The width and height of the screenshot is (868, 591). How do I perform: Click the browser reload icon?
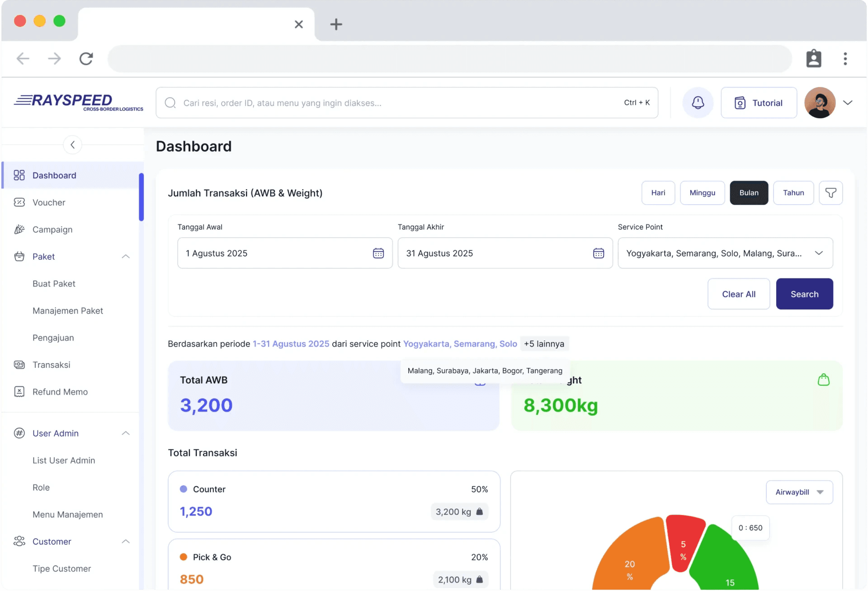pyautogui.click(x=86, y=59)
